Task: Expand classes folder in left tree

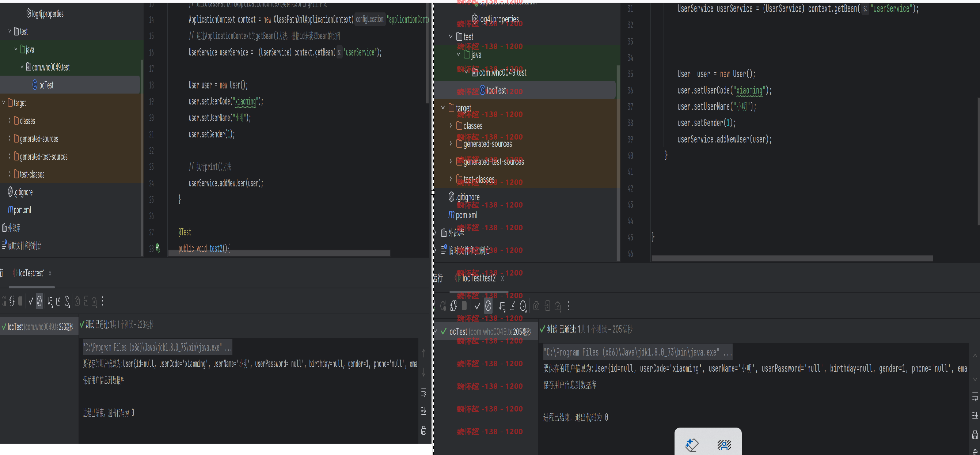Action: [10, 121]
